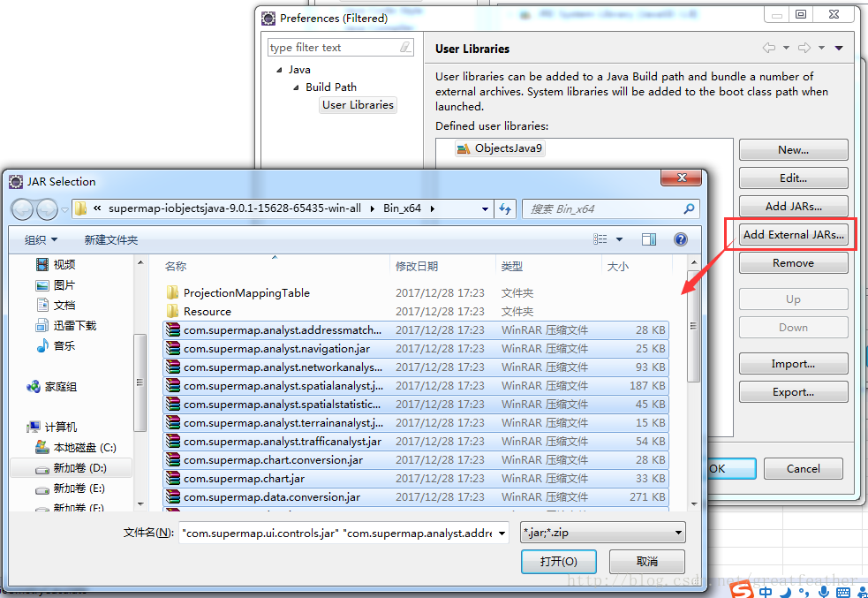Select ObjectsJava9 user library
Viewport: 868px width, 598px height.
[500, 148]
